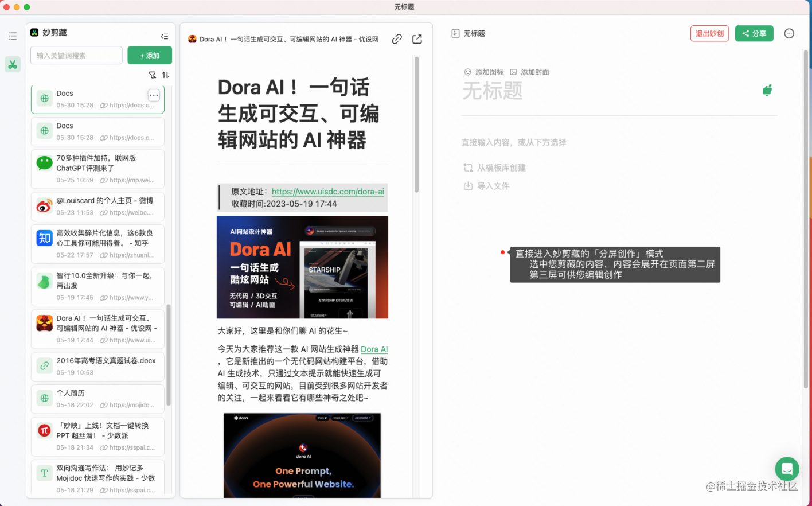Click the article heading Dora AI！一句话

click(x=298, y=114)
